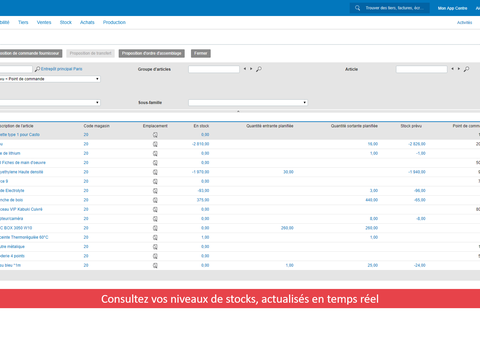The image size is (480, 360).
Task: Open the Article lookup magnifier
Action: click(466, 69)
